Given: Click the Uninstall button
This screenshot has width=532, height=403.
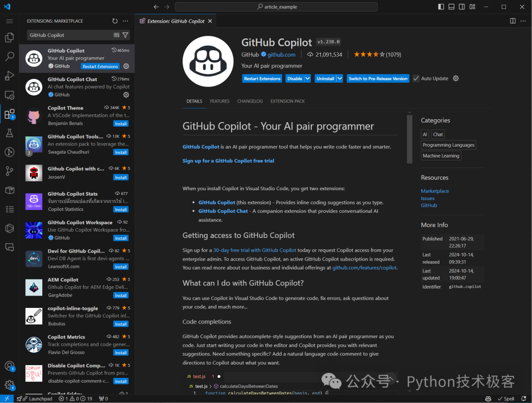Looking at the screenshot, I should pyautogui.click(x=326, y=78).
